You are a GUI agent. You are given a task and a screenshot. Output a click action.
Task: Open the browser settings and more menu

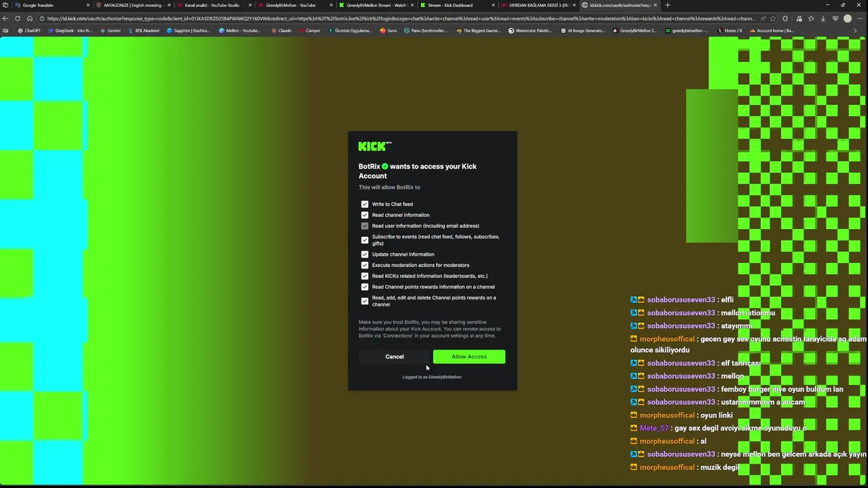(861, 18)
